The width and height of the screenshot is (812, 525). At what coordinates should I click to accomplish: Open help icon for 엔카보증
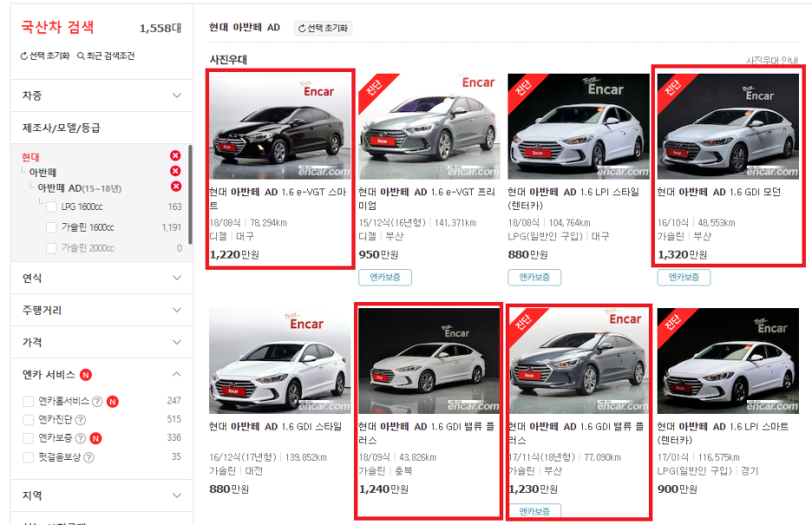click(81, 438)
